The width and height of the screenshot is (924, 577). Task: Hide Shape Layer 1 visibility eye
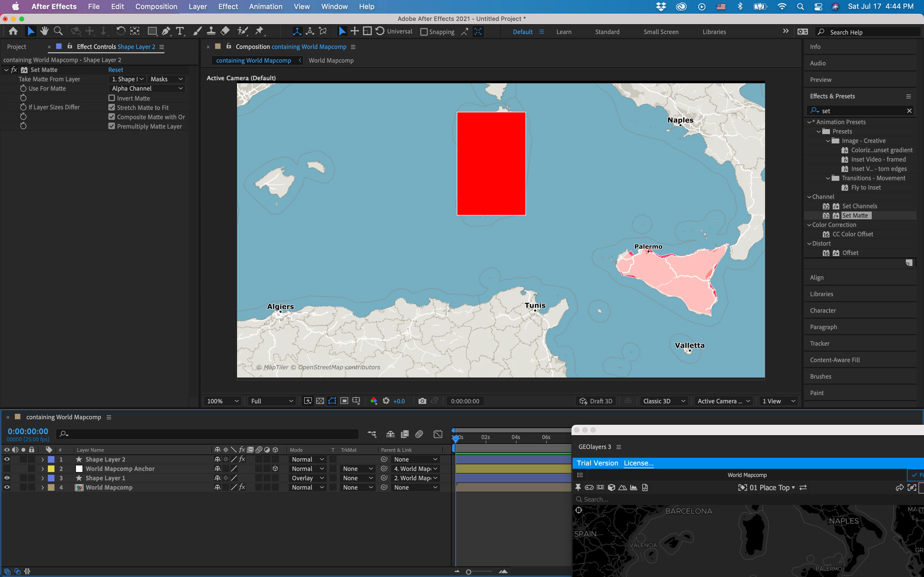pos(7,478)
